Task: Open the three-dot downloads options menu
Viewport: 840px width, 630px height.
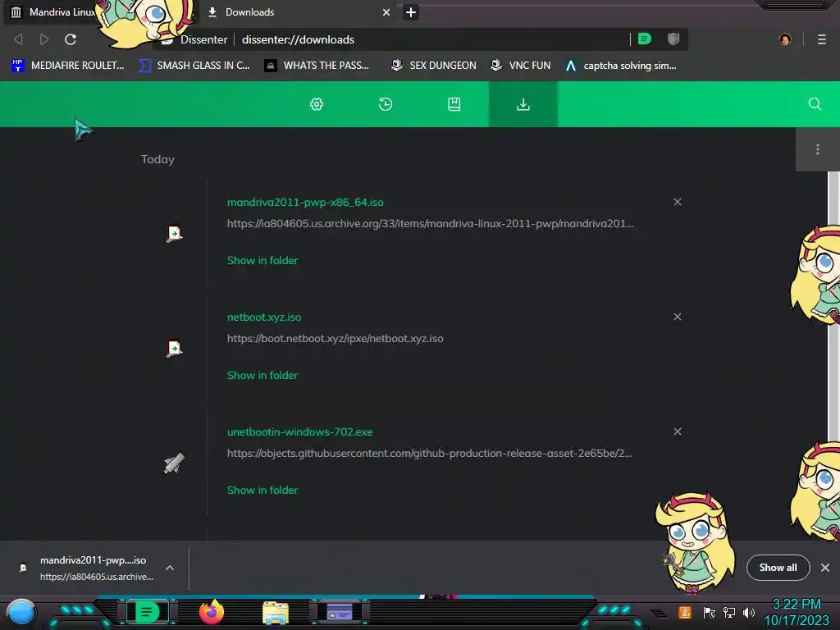Action: pos(817,149)
